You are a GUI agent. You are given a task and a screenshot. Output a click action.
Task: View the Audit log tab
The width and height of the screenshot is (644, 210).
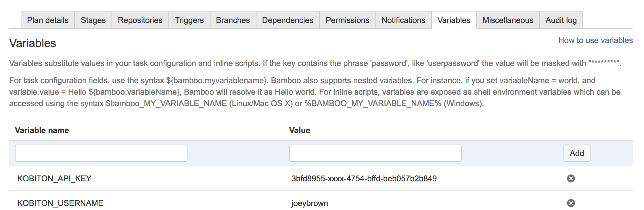[561, 20]
